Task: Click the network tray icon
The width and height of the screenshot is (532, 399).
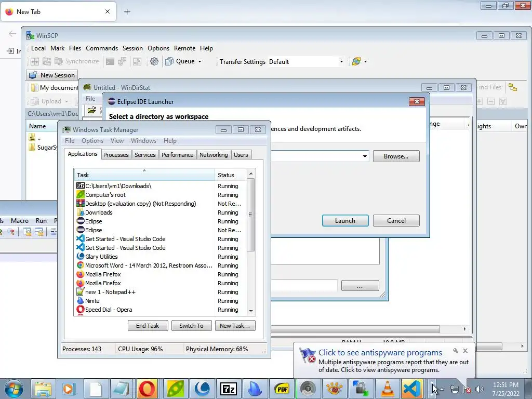Action: [x=454, y=389]
